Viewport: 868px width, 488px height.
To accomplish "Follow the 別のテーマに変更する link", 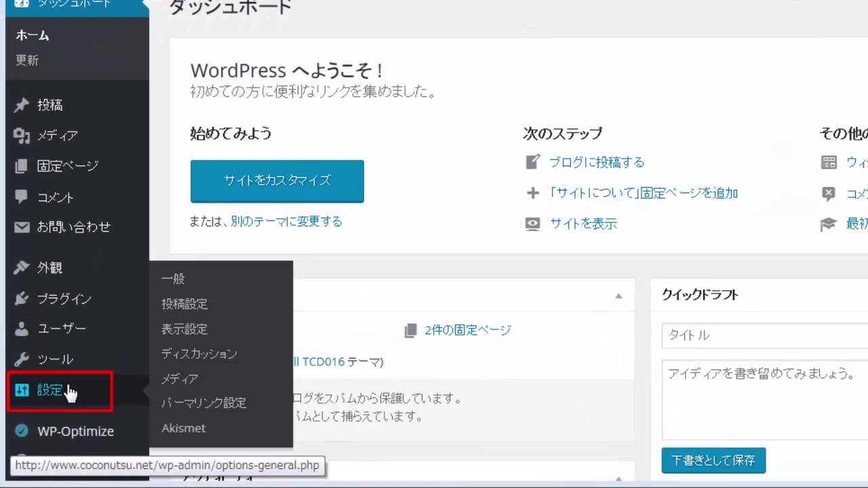I will [x=286, y=222].
